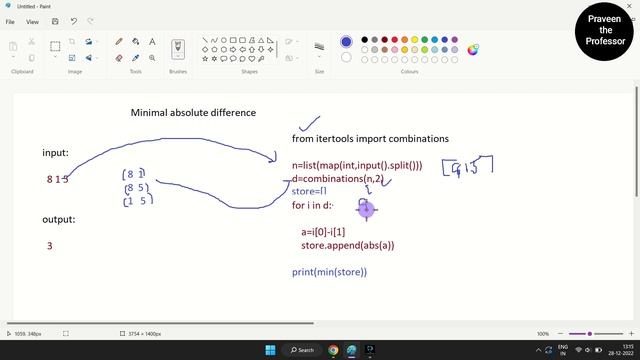Screen dimensions: 640x360
Task: Pick the Right arrow shape
Action: point(233,49)
